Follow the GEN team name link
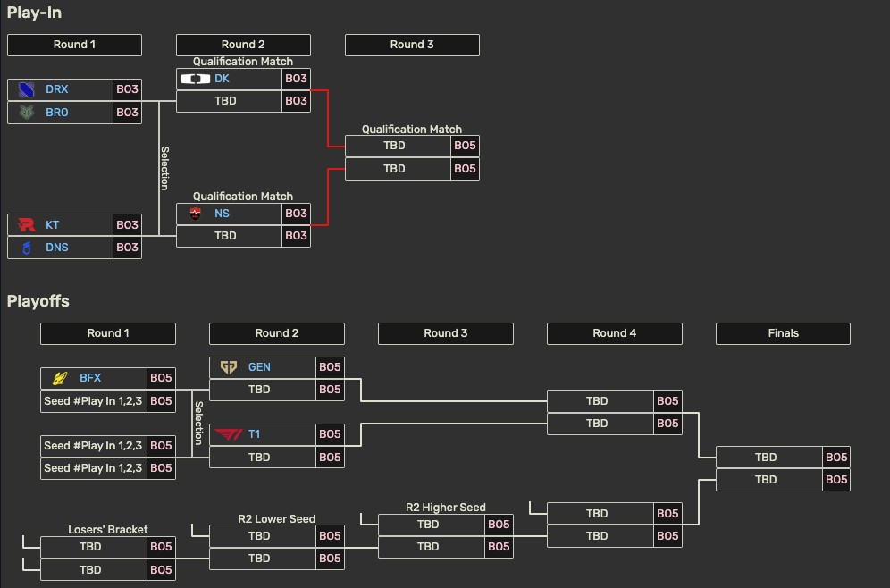Image resolution: width=890 pixels, height=588 pixels. coord(259,367)
